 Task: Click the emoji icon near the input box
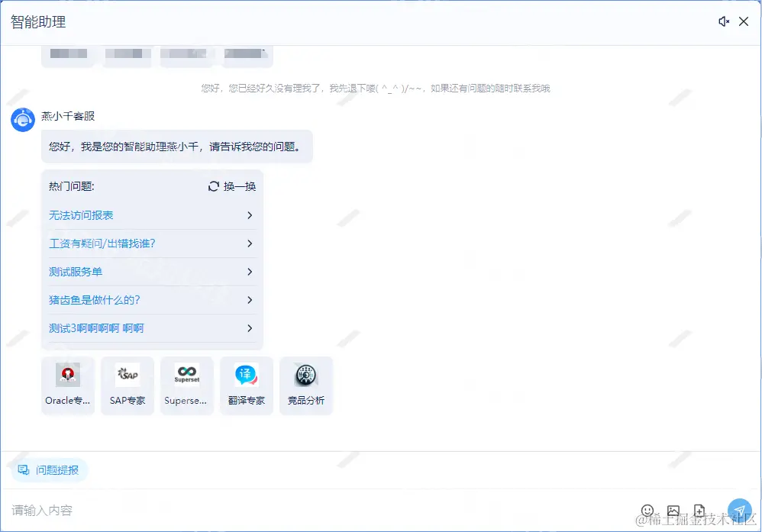647,510
